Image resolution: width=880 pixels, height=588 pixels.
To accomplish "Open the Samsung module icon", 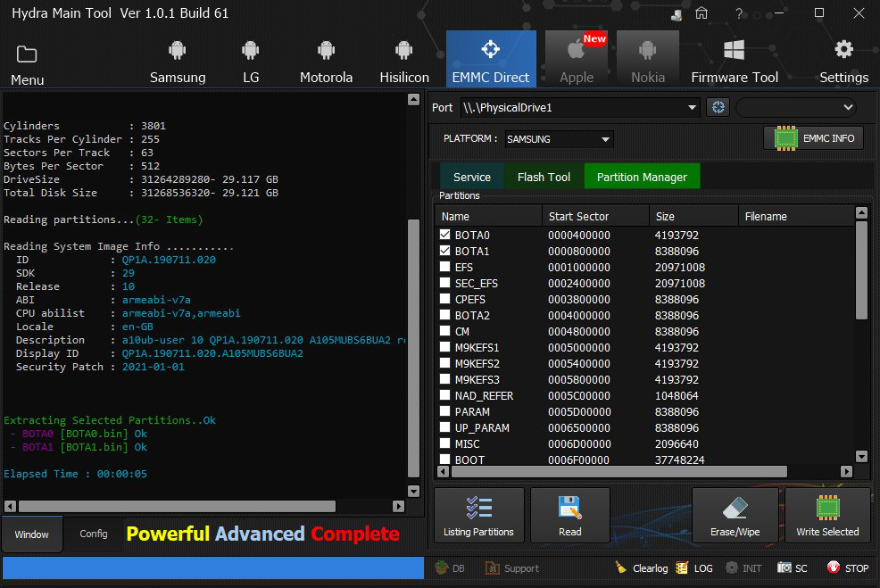I will (177, 51).
